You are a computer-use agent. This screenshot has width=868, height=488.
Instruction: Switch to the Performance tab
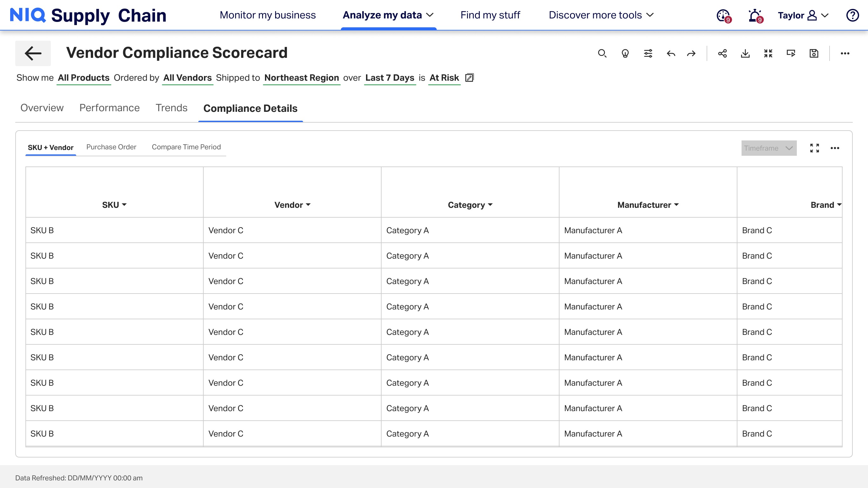tap(109, 108)
